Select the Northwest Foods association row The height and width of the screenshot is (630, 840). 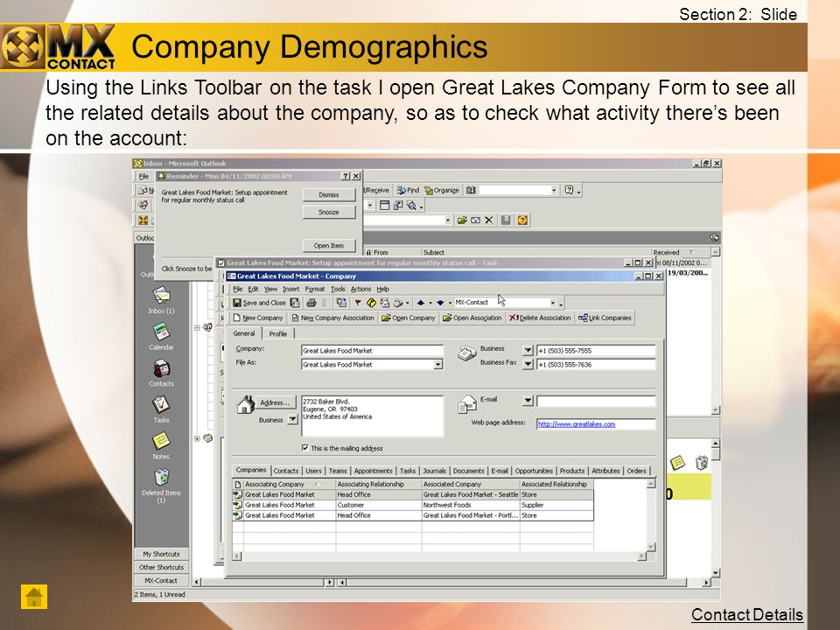(x=413, y=505)
